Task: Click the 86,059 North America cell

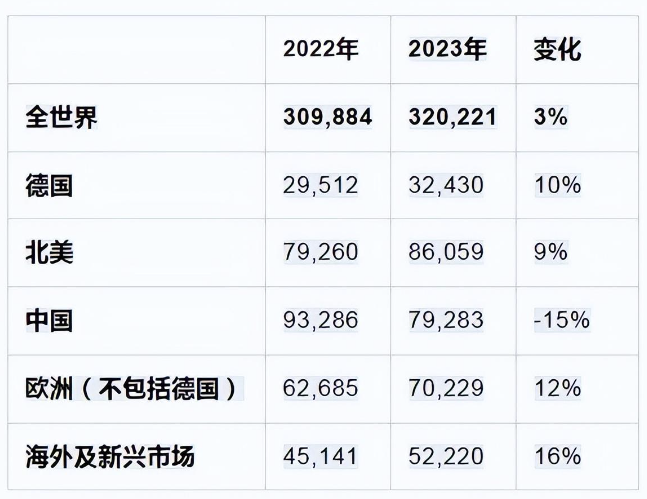Action: pyautogui.click(x=446, y=253)
